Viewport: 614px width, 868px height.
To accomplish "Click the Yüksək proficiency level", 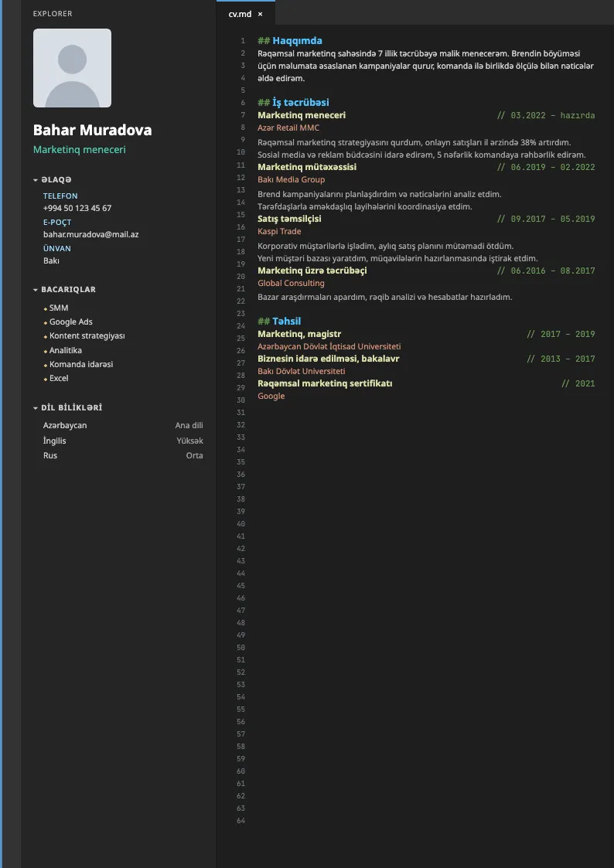I will [190, 441].
